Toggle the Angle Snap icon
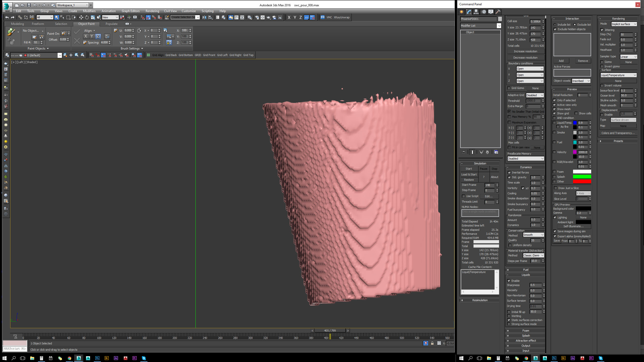Screen dimensions: 644x362 [148, 17]
